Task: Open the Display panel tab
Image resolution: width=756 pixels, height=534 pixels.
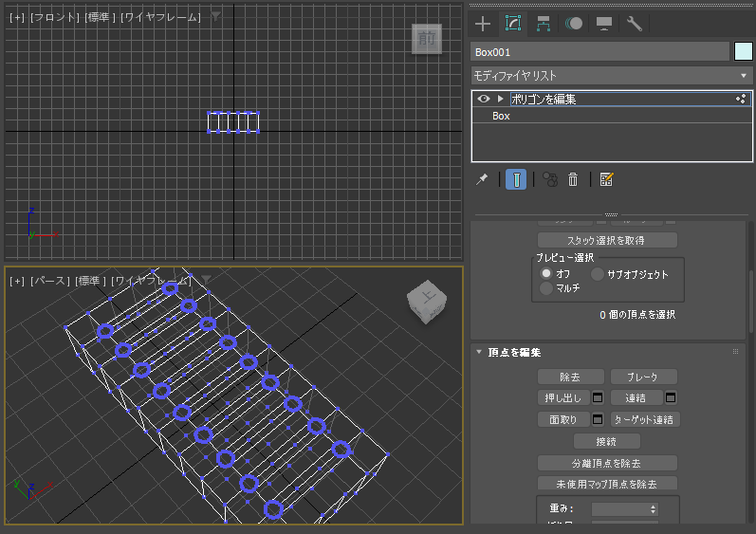Action: tap(604, 24)
